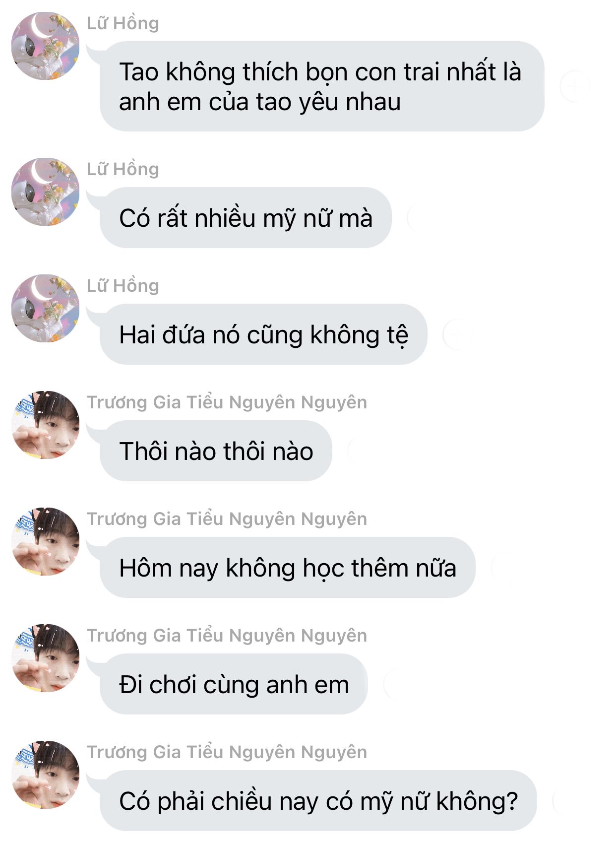The image size is (616, 844).
Task: Tap the reaction icon next to 'Có rất nhiều mỹ nữ mà'
Action: (x=422, y=217)
